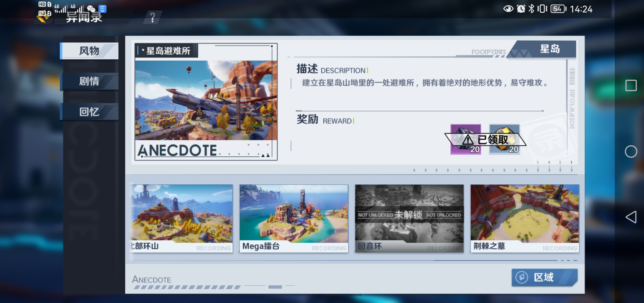
Task: Tap the Android home circle button
Action: coord(631,151)
